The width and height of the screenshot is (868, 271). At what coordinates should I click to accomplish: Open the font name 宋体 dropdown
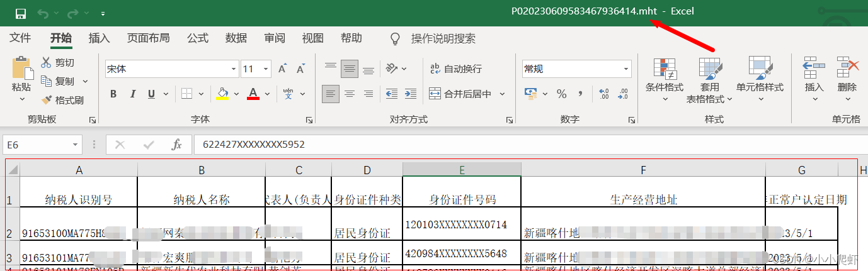[234, 69]
